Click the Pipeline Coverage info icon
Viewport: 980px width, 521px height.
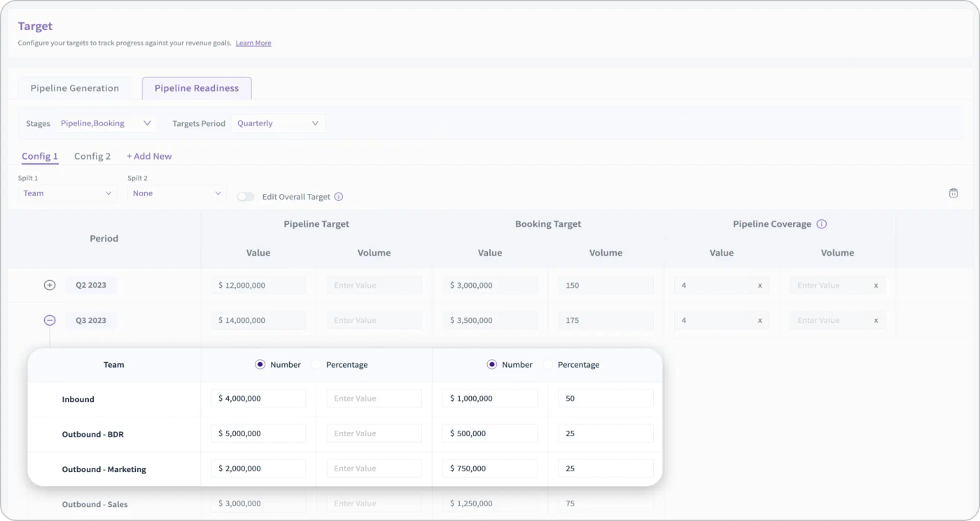[x=822, y=224]
